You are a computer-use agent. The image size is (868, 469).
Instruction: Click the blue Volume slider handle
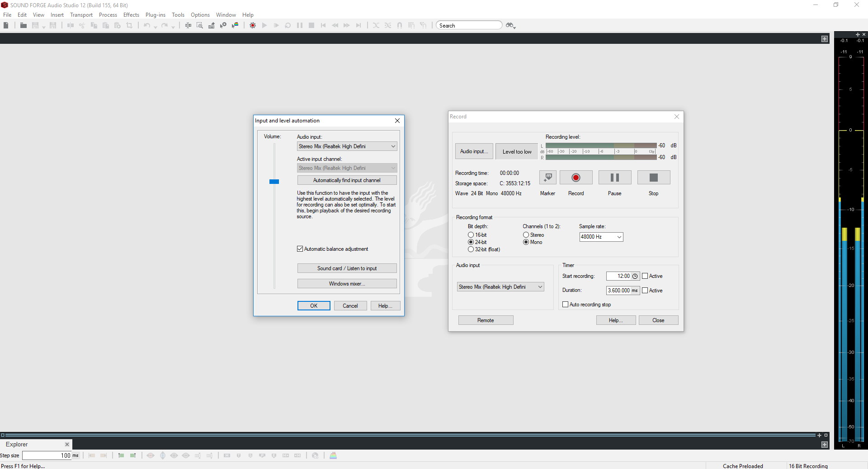click(x=274, y=182)
